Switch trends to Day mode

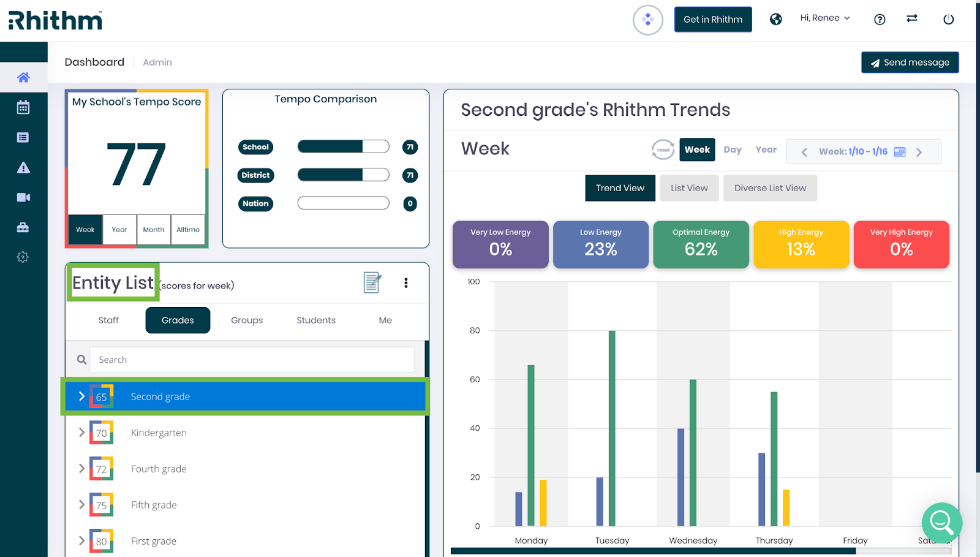[733, 150]
